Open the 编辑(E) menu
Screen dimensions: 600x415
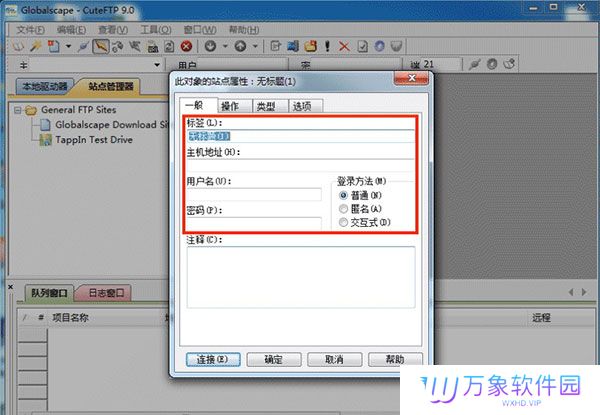pos(71,30)
